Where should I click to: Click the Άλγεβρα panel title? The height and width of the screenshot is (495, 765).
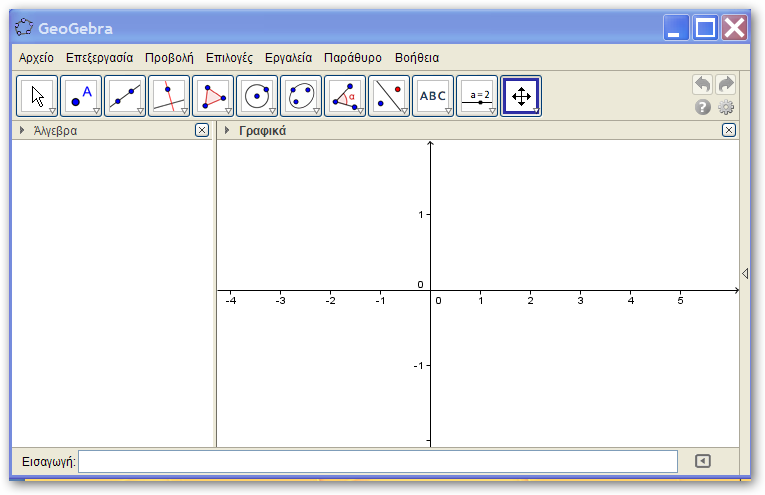pyautogui.click(x=55, y=131)
